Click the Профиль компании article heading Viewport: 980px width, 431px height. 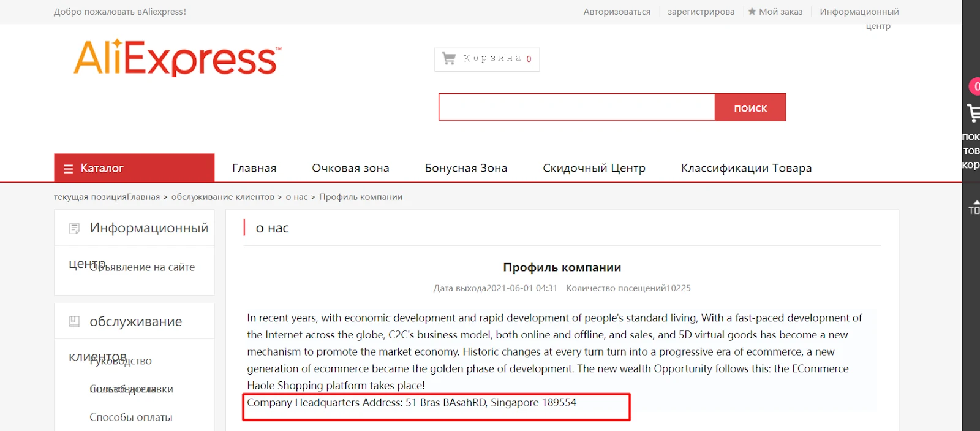562,267
